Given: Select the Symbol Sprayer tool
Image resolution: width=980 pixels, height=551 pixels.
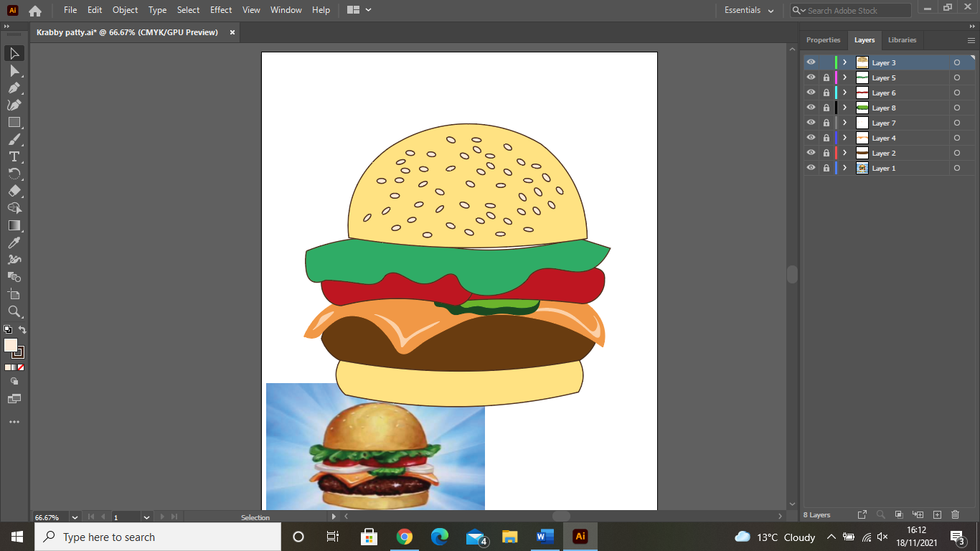Looking at the screenshot, I should pyautogui.click(x=14, y=260).
